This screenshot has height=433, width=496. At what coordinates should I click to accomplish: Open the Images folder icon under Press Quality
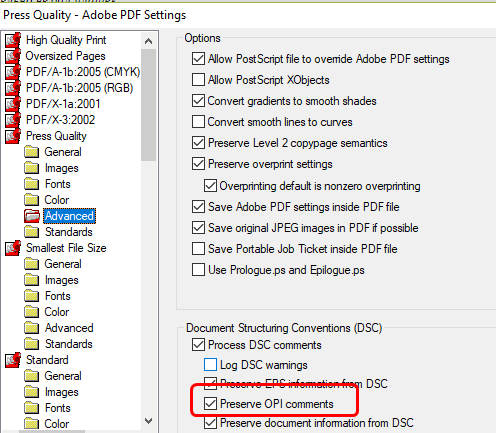point(32,168)
